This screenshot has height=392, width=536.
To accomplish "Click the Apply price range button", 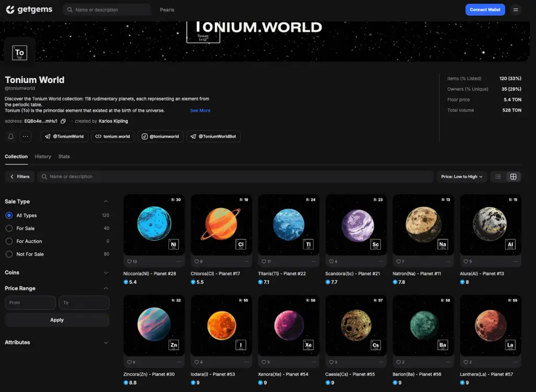I will click(x=57, y=320).
